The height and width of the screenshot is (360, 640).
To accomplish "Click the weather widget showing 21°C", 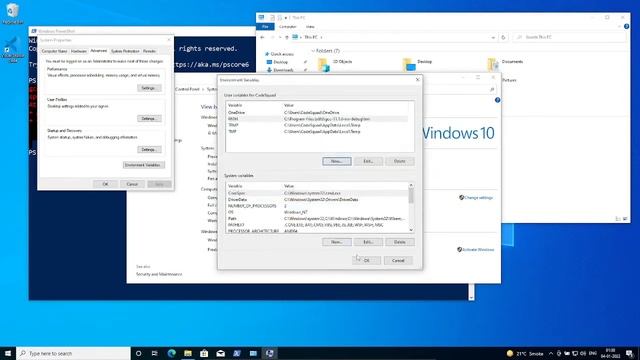I will pos(525,353).
